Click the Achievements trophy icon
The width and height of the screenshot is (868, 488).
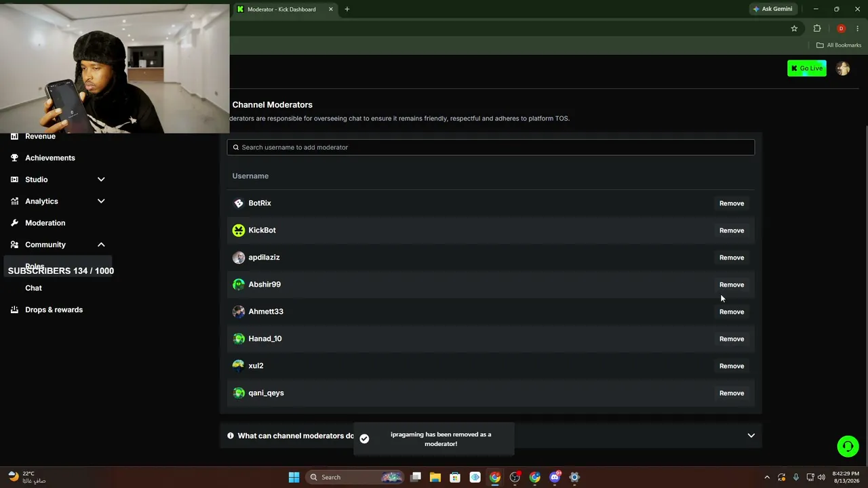pyautogui.click(x=14, y=158)
